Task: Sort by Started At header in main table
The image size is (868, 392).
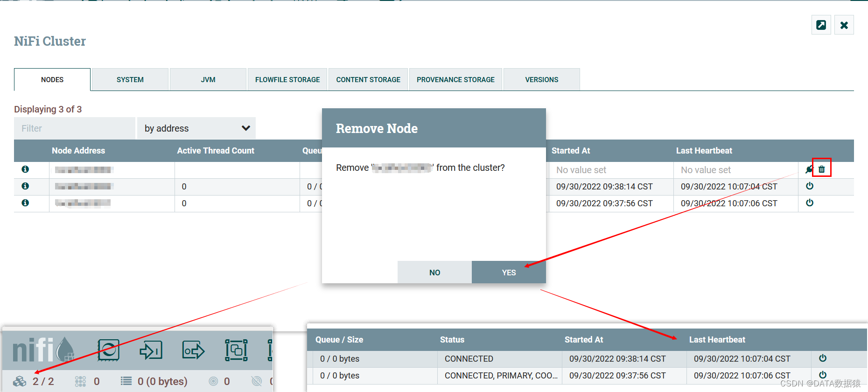Action: [x=571, y=151]
